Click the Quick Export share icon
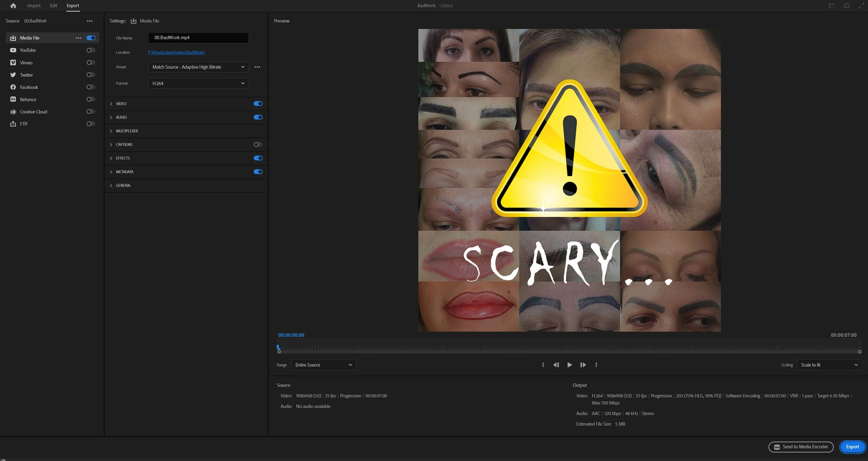 (x=846, y=5)
